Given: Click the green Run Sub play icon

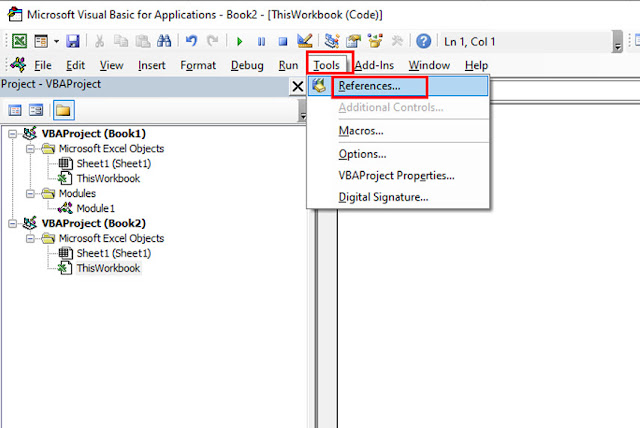Looking at the screenshot, I should pyautogui.click(x=240, y=42).
